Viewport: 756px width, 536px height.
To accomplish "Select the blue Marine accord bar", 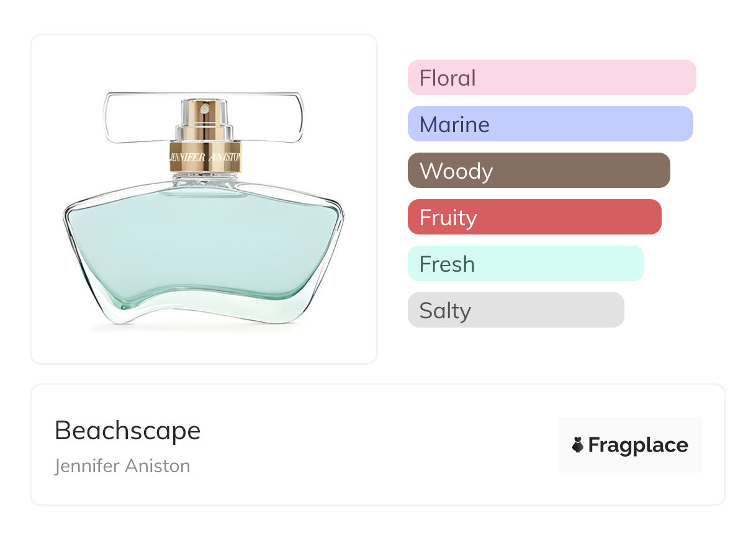I will tap(550, 124).
